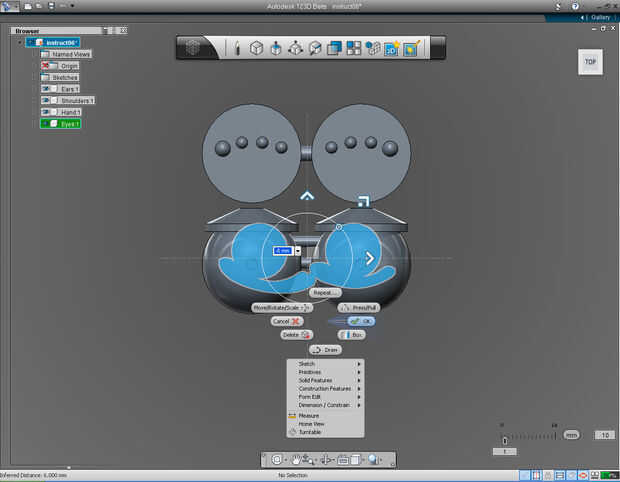Expand the Solid Features submenu
The image size is (620, 482).
(325, 380)
